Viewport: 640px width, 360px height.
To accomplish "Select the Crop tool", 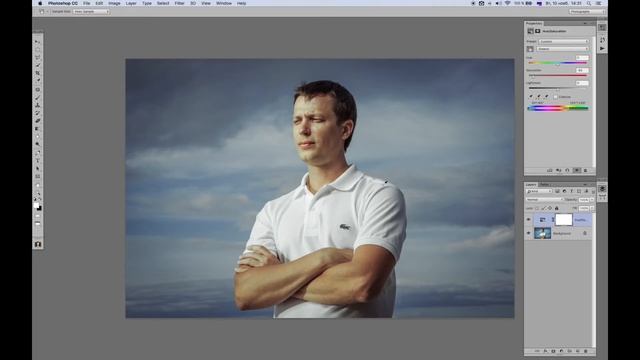I will tap(38, 73).
